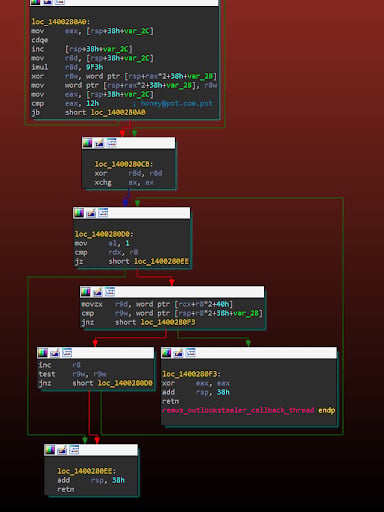The width and height of the screenshot is (384, 512).
Task: Click the cmp r9w, word ptr line
Action: pyautogui.click(x=172, y=313)
